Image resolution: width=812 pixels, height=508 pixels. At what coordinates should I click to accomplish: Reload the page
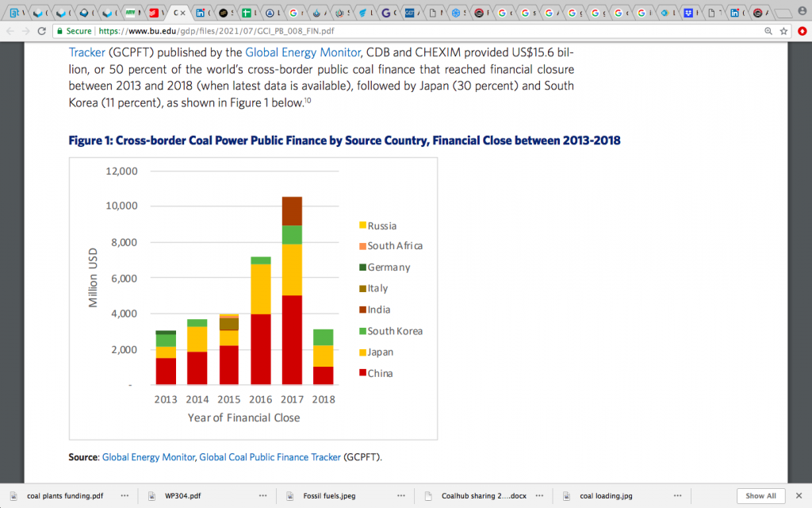tap(41, 33)
